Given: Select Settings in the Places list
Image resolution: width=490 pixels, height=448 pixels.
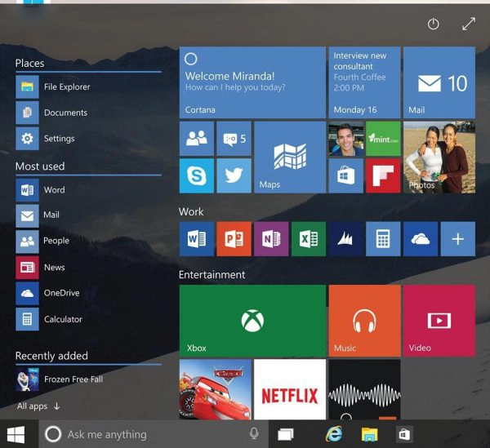Looking at the screenshot, I should pos(59,139).
